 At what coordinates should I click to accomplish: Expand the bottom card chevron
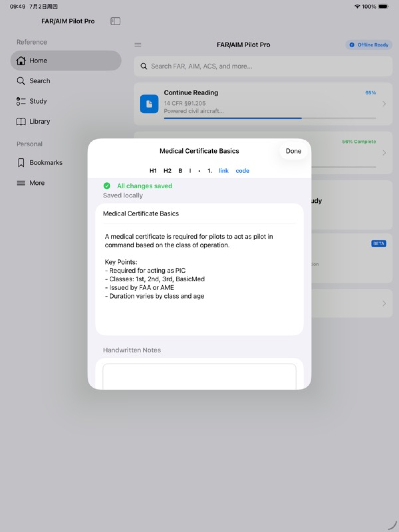tap(384, 303)
